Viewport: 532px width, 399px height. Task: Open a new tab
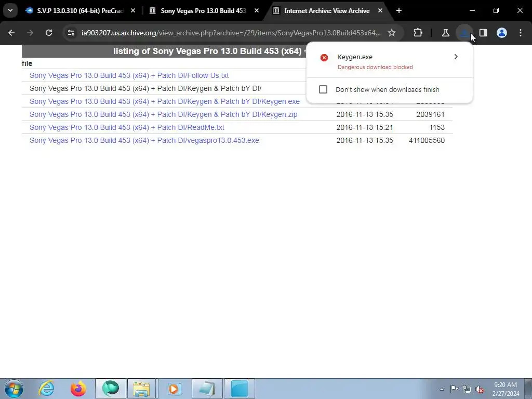(399, 10)
